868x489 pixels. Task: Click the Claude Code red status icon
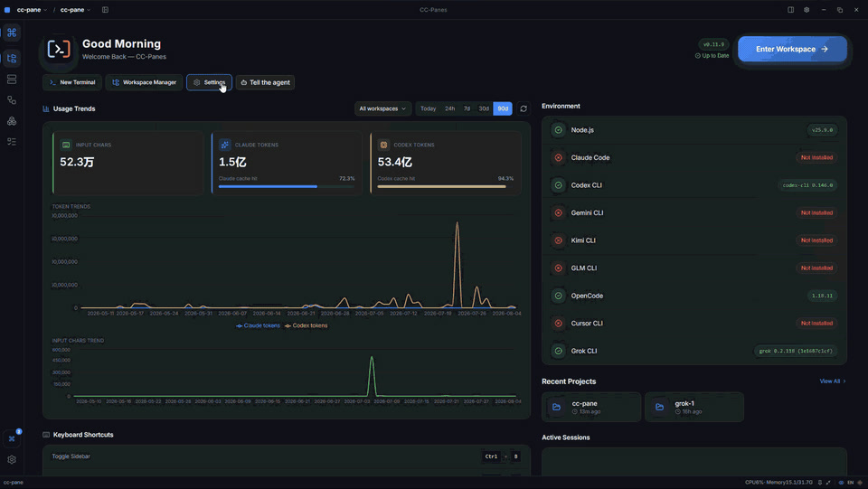[x=558, y=157]
